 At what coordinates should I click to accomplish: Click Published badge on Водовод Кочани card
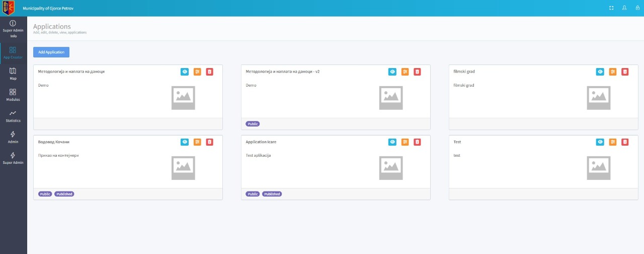click(64, 194)
